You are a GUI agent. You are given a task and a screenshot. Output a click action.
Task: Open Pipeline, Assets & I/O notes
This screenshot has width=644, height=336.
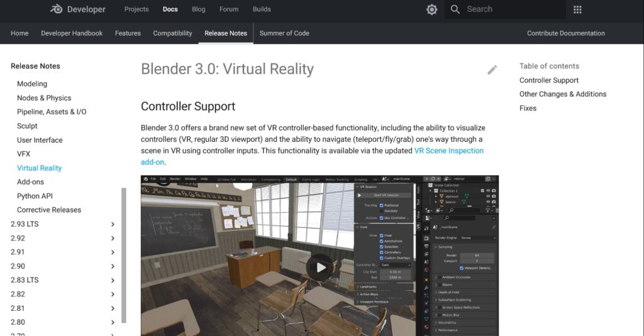(52, 112)
